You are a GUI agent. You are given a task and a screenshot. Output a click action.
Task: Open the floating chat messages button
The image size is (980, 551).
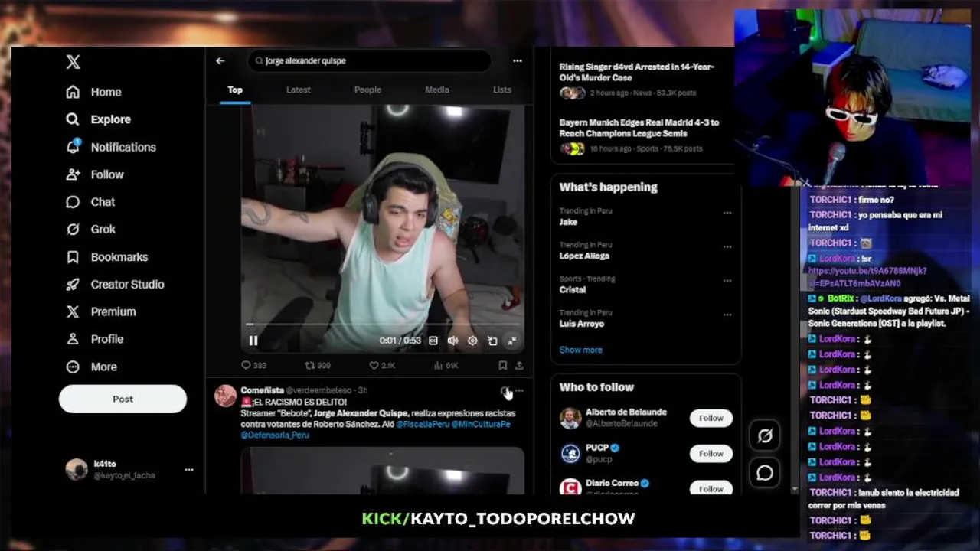(x=765, y=472)
